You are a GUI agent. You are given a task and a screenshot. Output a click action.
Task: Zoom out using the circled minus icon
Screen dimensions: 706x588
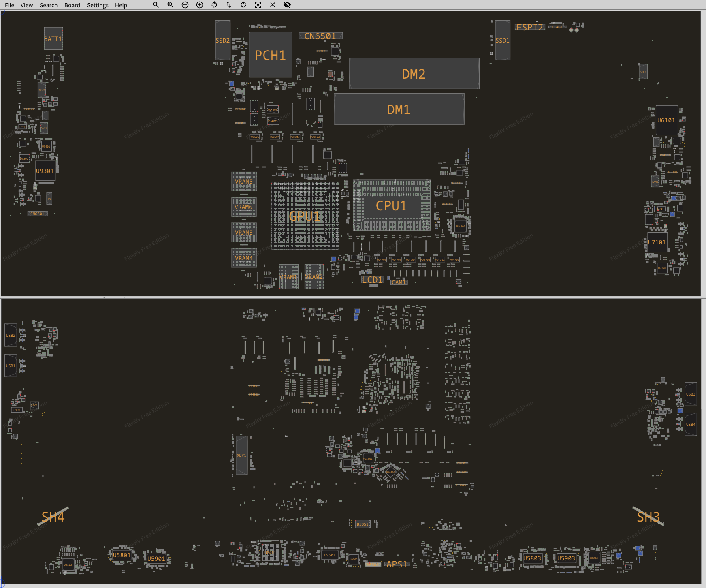pyautogui.click(x=185, y=5)
